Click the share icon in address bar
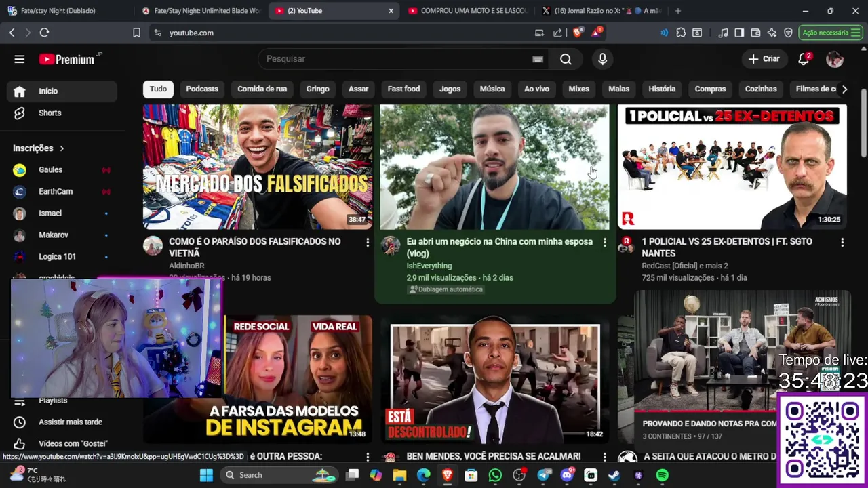868x488 pixels. point(557,33)
